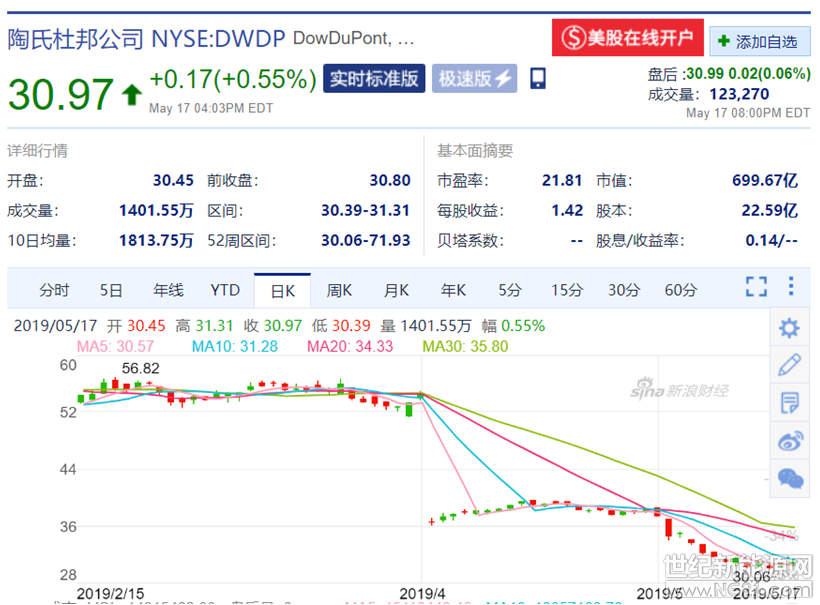Screen dimensions: 820x605
Task: Click the 开盘 value 30.45
Action: coord(173,180)
